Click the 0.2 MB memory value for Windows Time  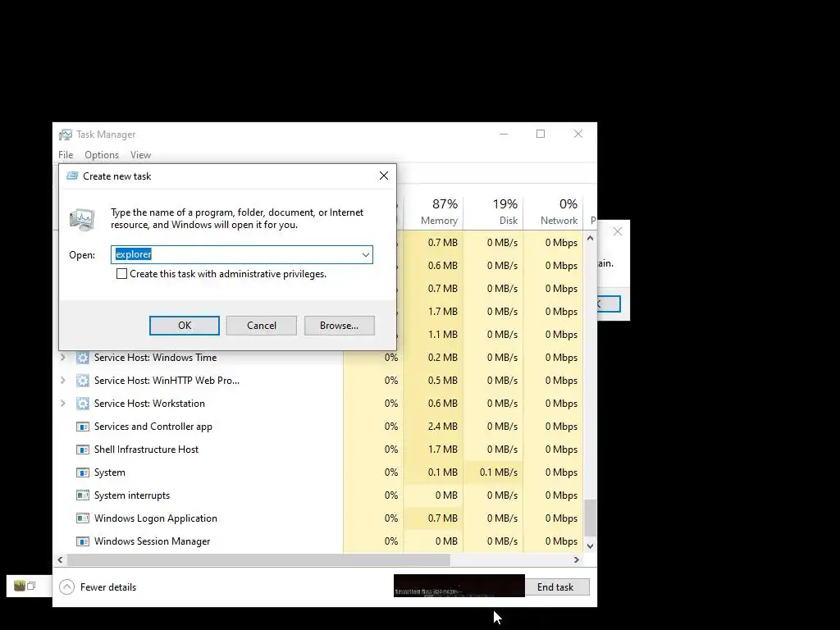[x=442, y=358]
